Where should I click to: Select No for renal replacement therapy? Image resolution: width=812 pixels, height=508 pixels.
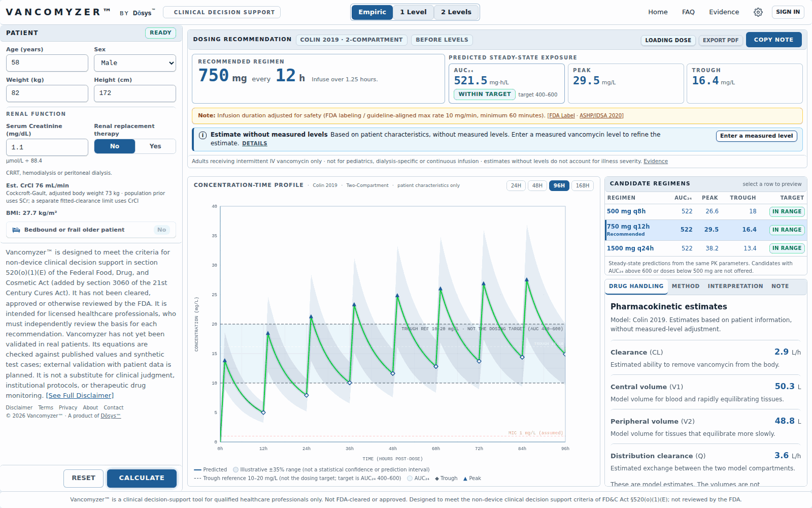tap(115, 146)
